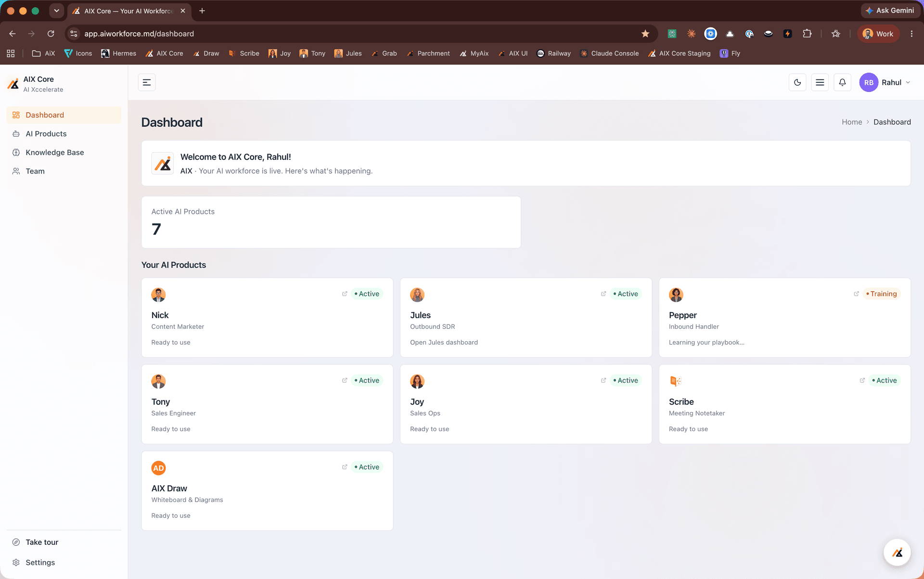
Task: Click Home in the breadcrumb
Action: click(x=852, y=122)
